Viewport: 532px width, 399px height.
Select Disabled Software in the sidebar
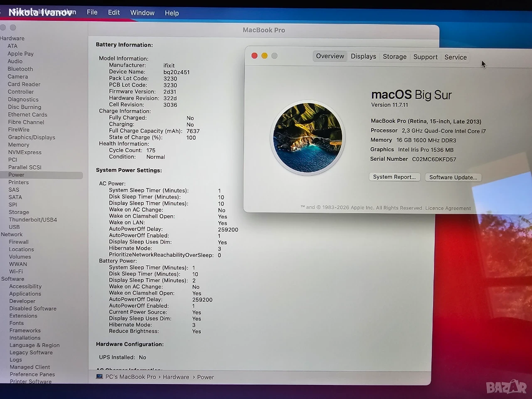[x=33, y=309]
